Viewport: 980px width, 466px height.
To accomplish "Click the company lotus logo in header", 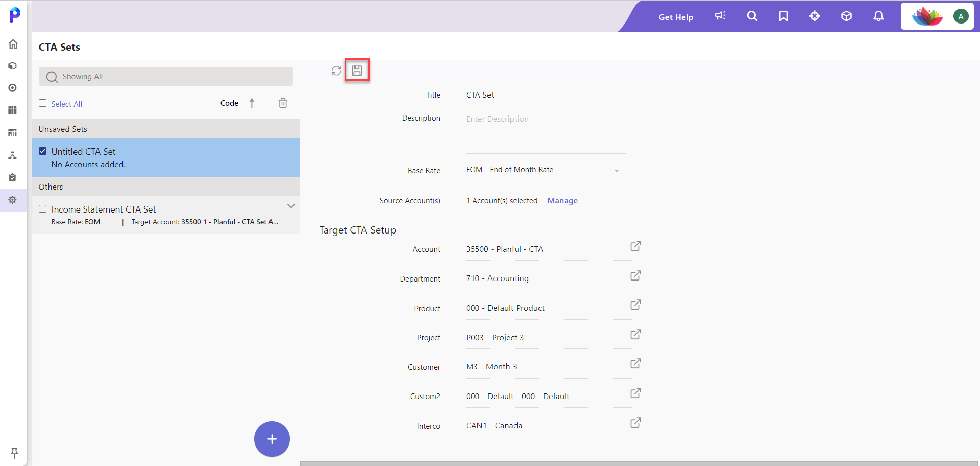I will [927, 16].
